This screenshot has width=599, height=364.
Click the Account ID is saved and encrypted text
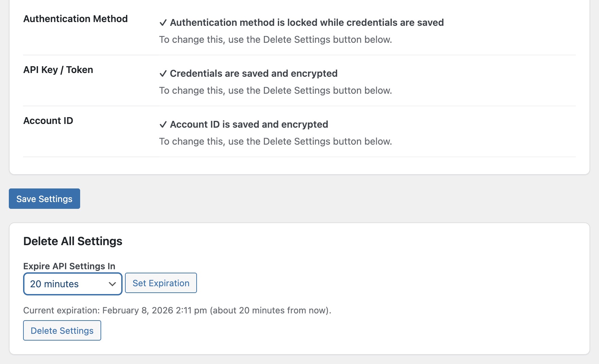(249, 124)
